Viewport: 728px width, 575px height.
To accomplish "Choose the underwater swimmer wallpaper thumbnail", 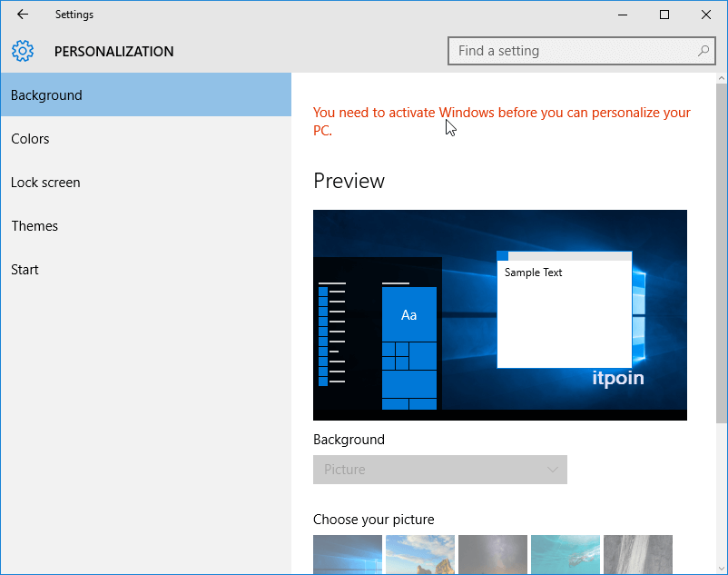I will [566, 554].
